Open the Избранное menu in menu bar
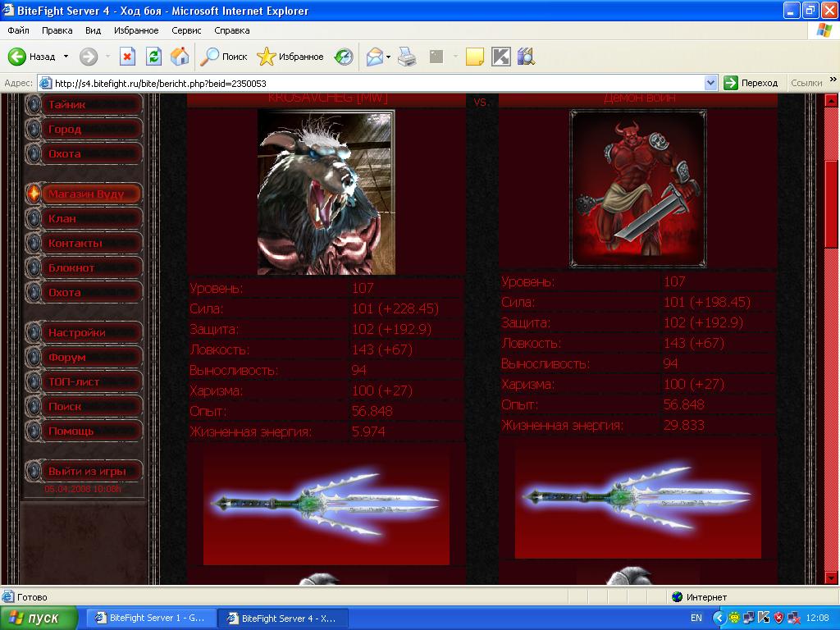Viewport: 840px width, 630px height. pyautogui.click(x=136, y=30)
